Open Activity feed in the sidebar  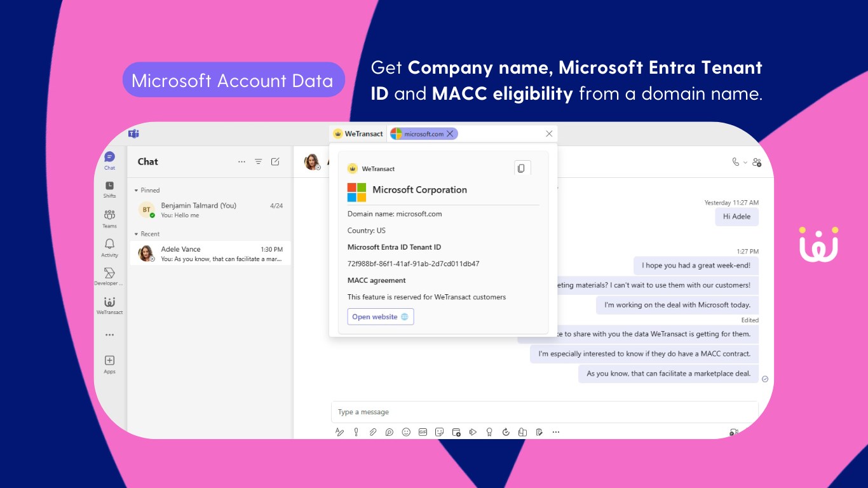click(109, 248)
